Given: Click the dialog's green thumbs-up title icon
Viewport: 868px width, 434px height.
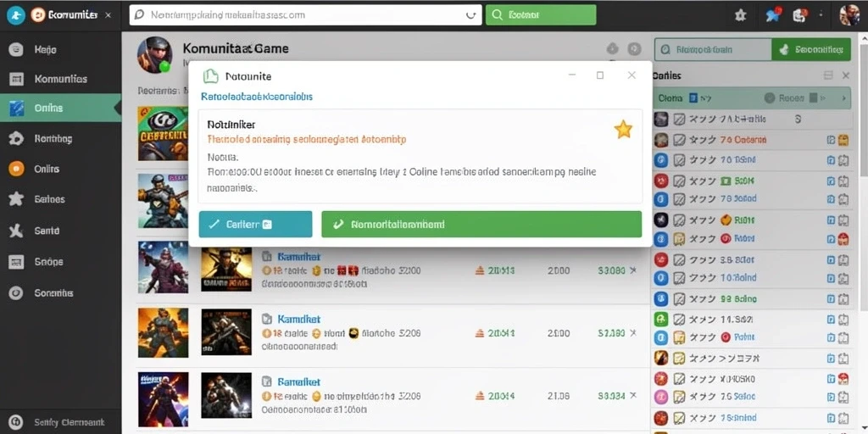Looking at the screenshot, I should (x=211, y=75).
